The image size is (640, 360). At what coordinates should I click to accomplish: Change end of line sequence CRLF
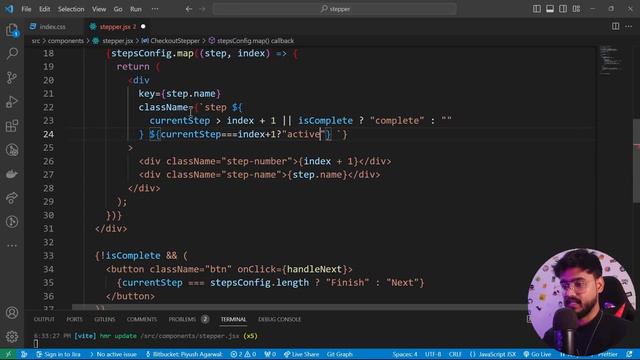455,354
